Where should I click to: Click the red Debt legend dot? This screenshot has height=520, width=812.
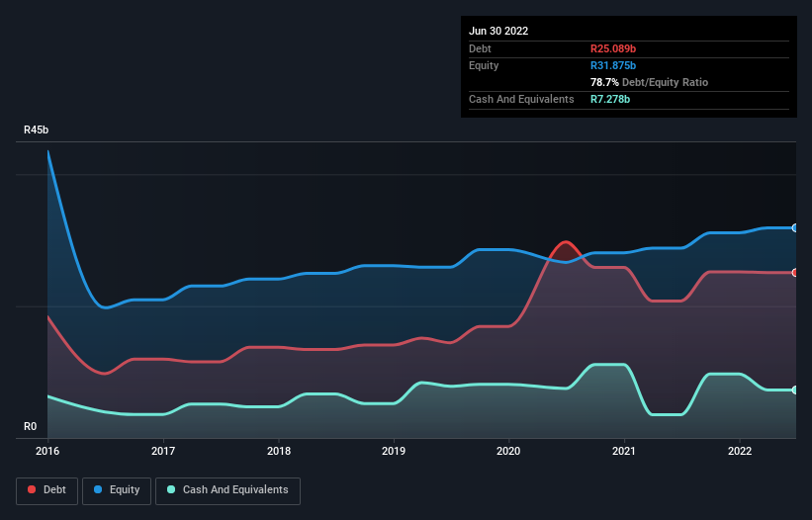[x=32, y=489]
